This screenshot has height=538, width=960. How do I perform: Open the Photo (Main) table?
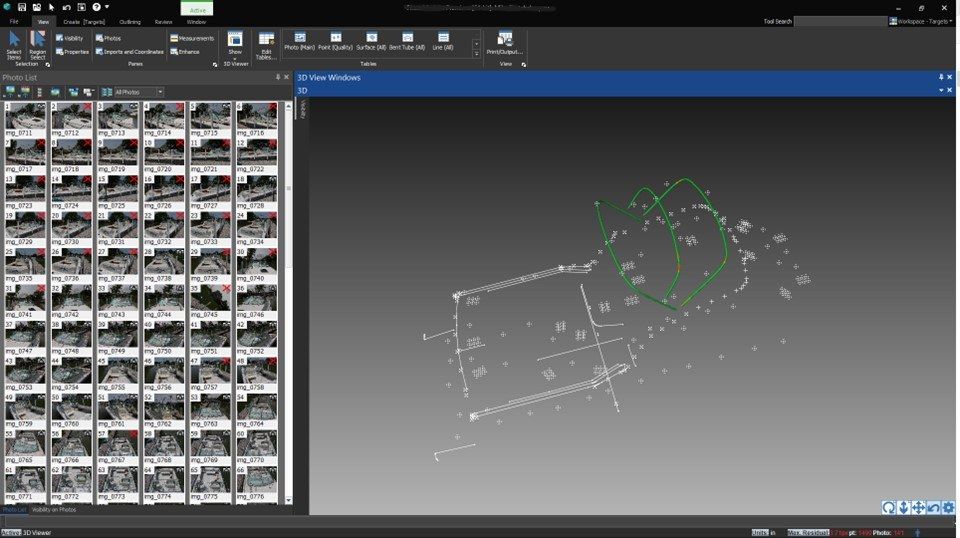299,42
